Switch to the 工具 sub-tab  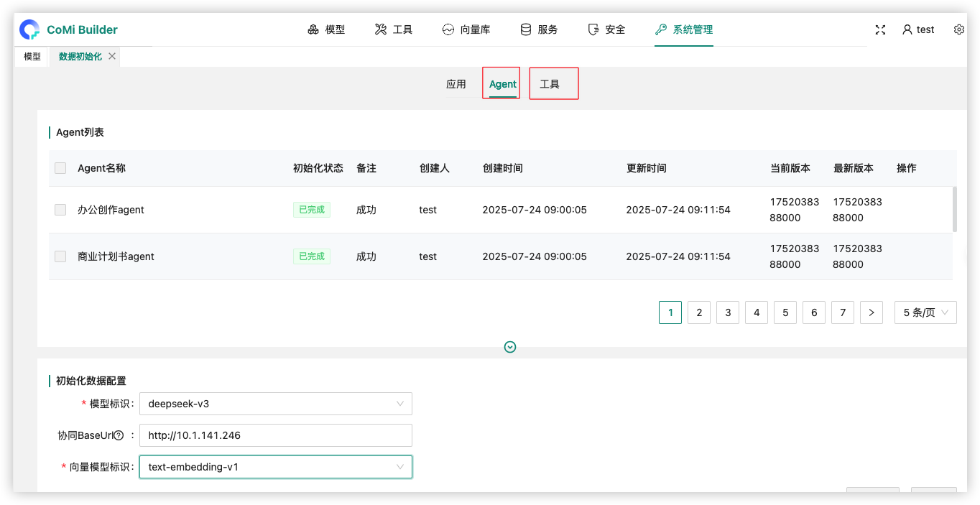click(550, 84)
